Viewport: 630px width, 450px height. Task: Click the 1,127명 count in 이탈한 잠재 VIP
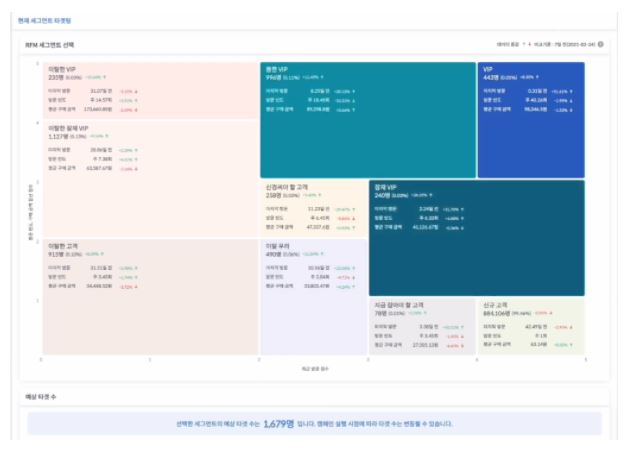tap(58, 136)
